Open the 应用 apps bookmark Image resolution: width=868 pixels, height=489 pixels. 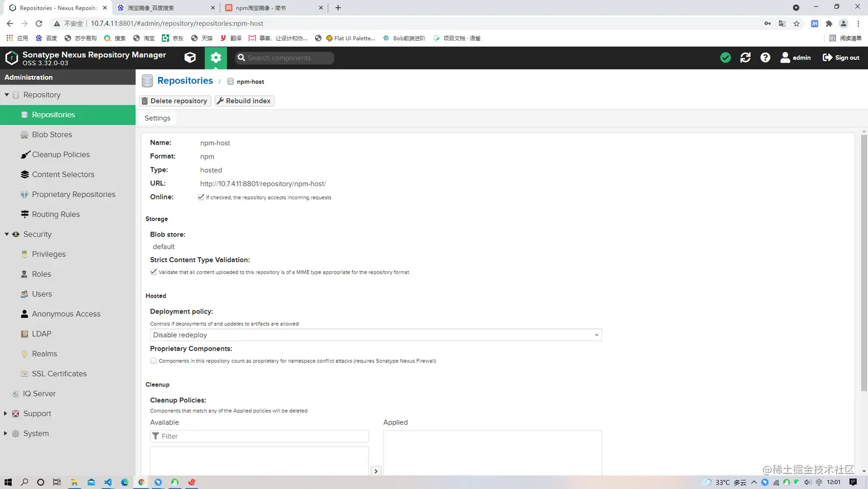[17, 38]
